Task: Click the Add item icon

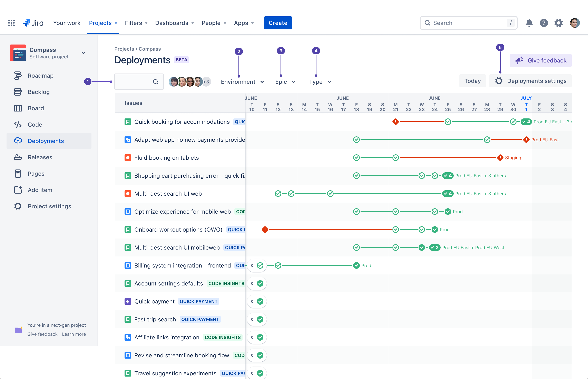Action: [x=18, y=190]
